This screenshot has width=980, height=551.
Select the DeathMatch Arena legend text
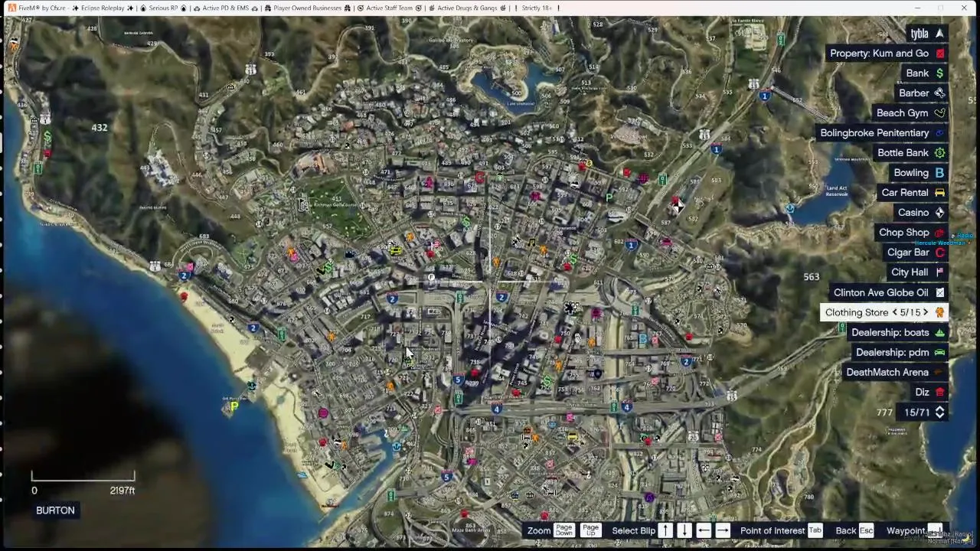click(887, 372)
